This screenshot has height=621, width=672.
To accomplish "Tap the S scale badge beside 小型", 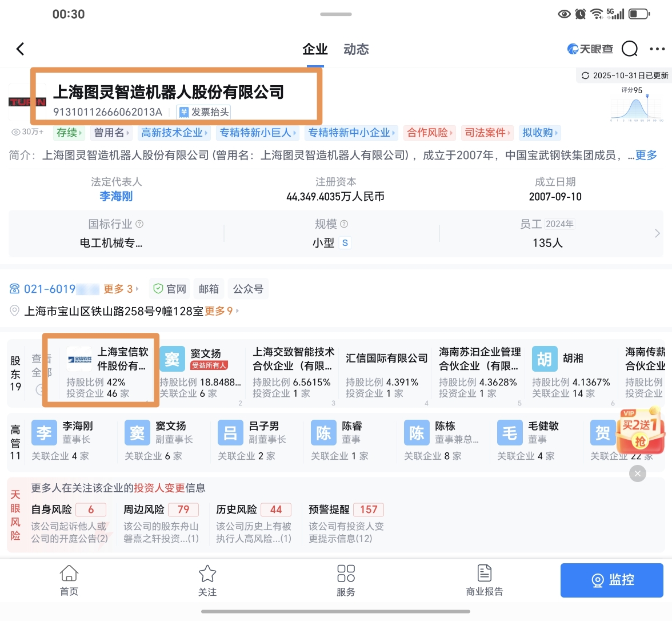I will 345,242.
